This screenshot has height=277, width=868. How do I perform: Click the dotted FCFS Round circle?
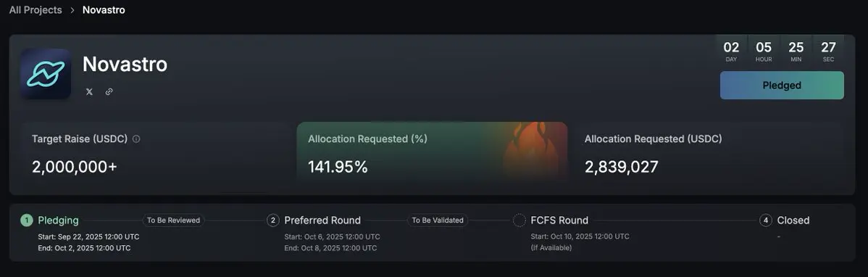pyautogui.click(x=519, y=220)
